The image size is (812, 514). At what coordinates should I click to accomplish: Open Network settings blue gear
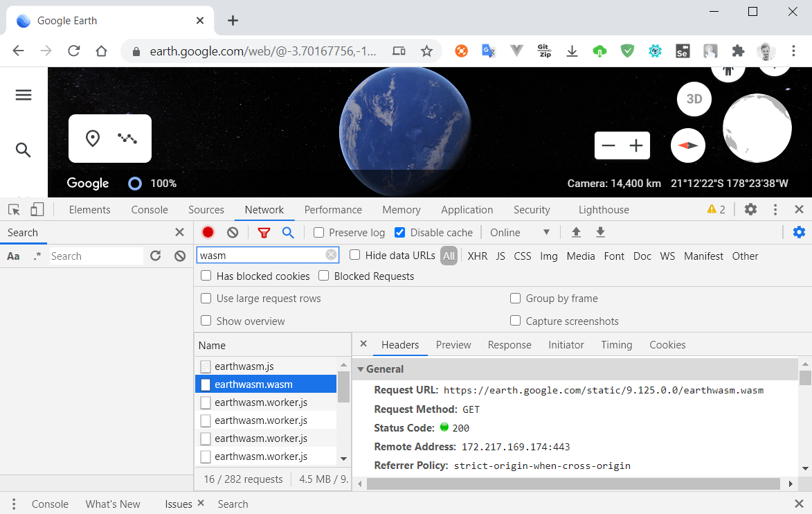(799, 232)
